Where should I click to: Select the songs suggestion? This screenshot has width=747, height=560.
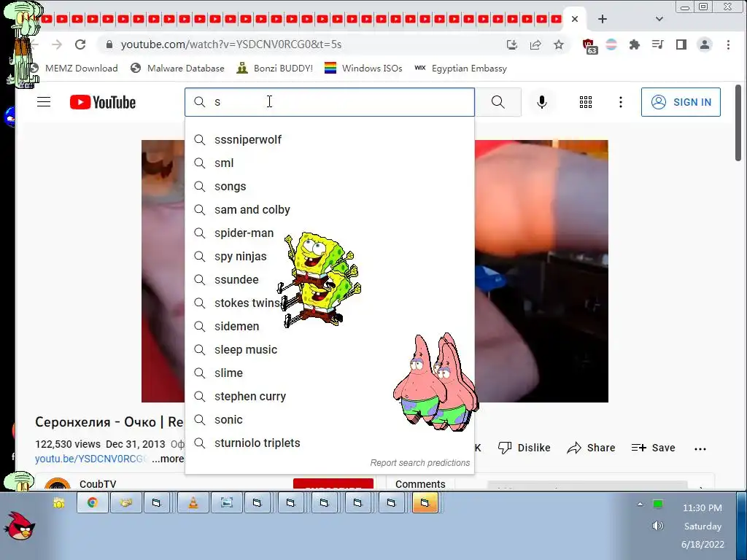coord(330,186)
